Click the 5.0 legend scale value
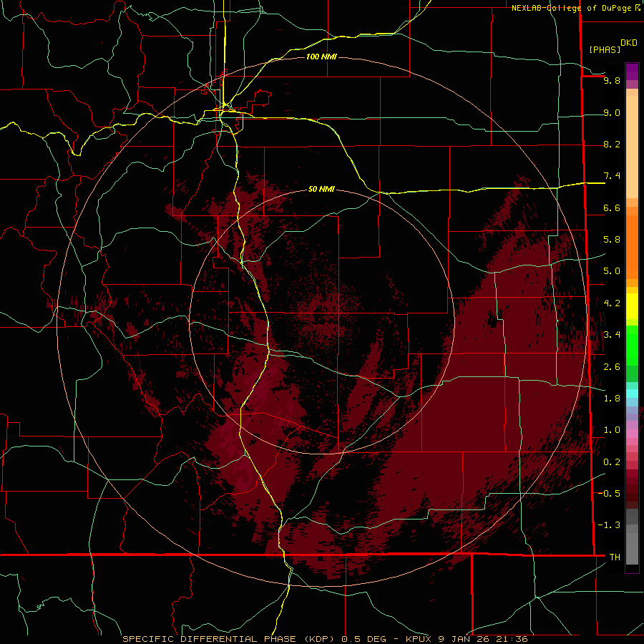644x644 pixels. (612, 271)
